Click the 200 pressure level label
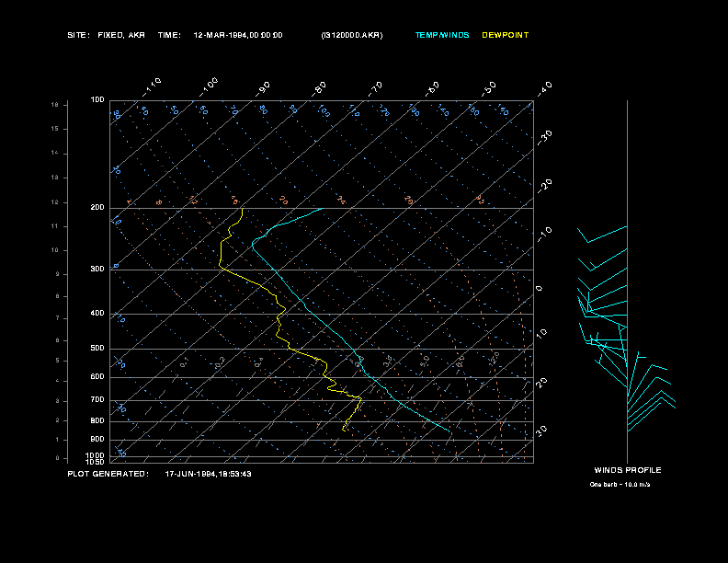The height and width of the screenshot is (563, 728). 97,208
